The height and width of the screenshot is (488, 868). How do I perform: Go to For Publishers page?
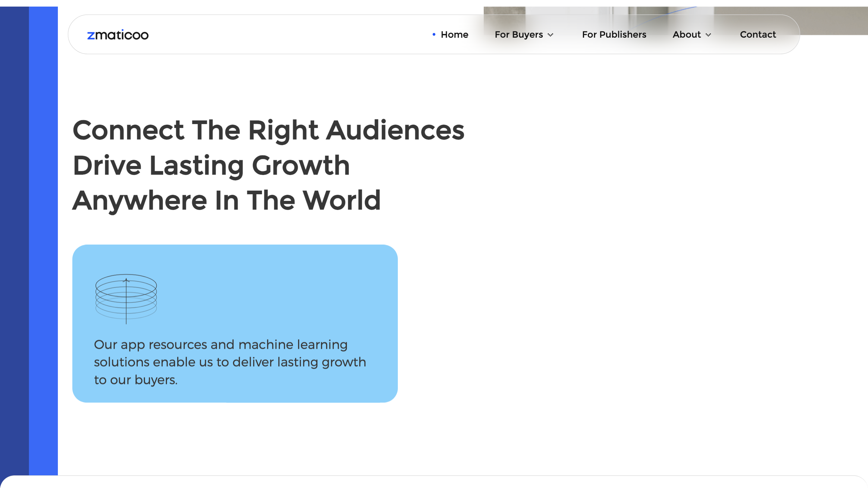tap(614, 35)
